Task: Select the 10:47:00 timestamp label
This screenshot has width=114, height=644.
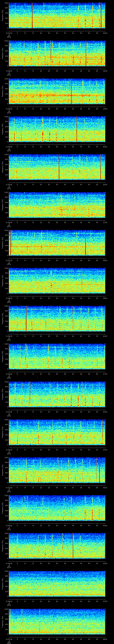Action: coord(9,639)
